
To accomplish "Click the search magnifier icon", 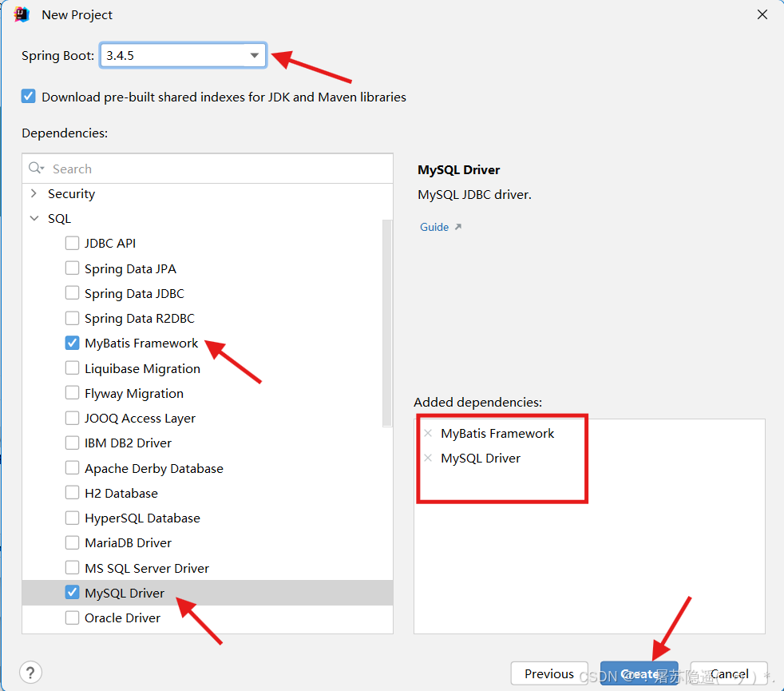I will click(x=36, y=168).
